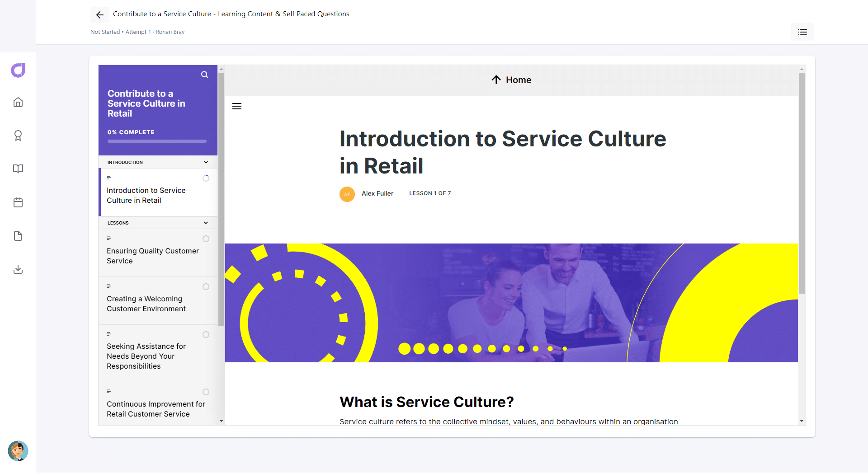
Task: Click the back arrow beside the course title
Action: pyautogui.click(x=100, y=15)
